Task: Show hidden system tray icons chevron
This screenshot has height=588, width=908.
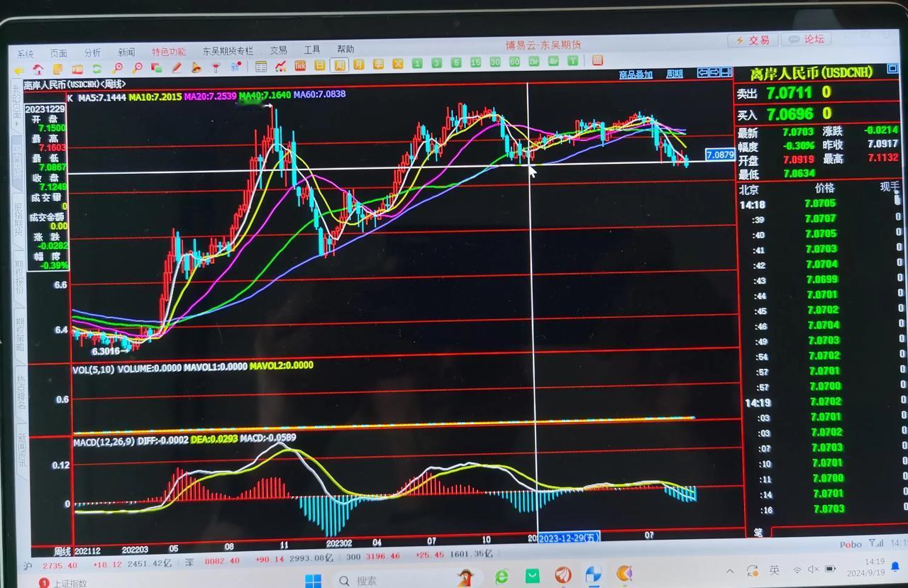Action: tap(730, 571)
